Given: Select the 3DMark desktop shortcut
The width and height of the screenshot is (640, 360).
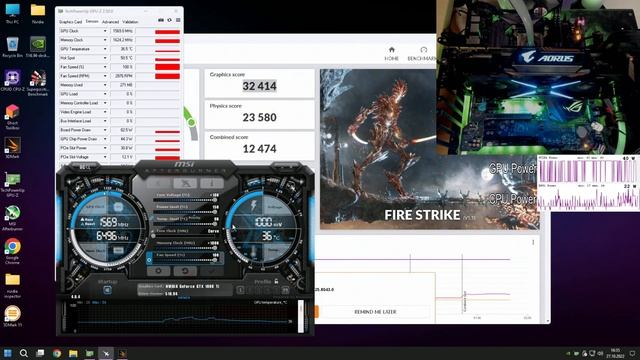Looking at the screenshot, I should click(12, 148).
